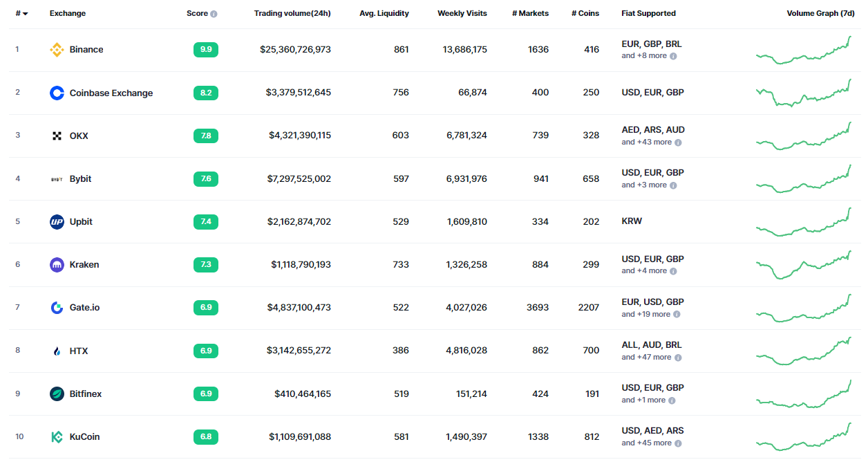Click the Kraken logo icon
This screenshot has width=868, height=462.
click(x=57, y=265)
